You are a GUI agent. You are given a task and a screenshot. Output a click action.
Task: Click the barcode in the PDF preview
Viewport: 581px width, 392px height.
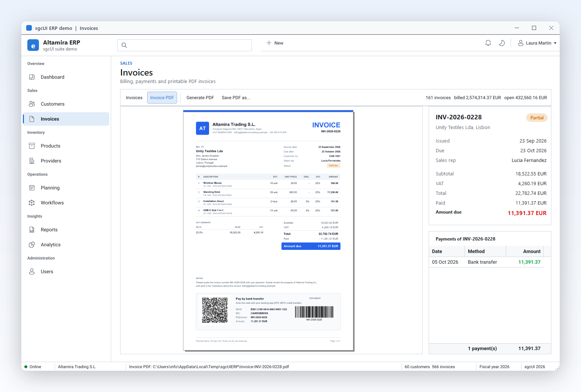coord(314,312)
